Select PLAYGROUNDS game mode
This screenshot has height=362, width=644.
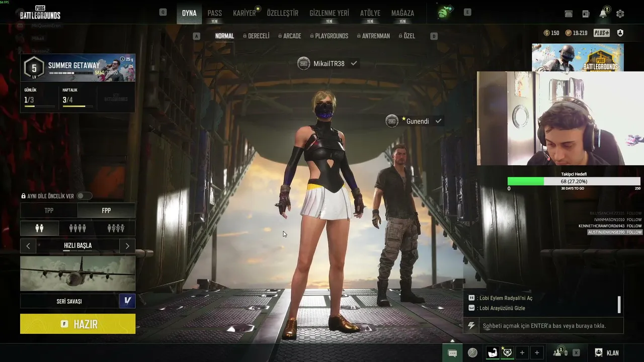click(329, 36)
